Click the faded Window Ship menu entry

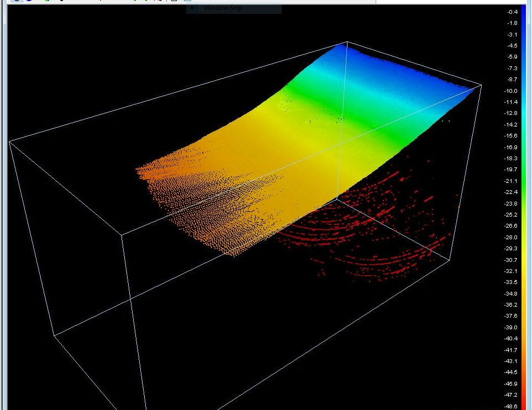223,8
